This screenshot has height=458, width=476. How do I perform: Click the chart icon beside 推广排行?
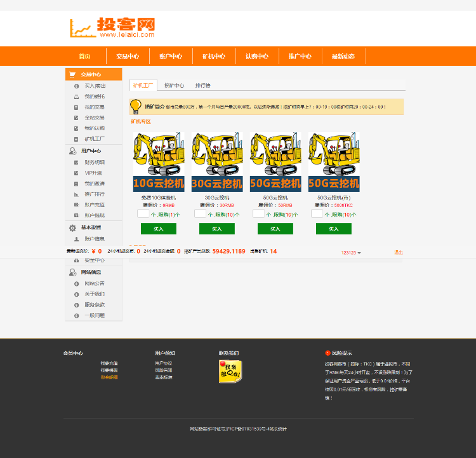coord(77,194)
